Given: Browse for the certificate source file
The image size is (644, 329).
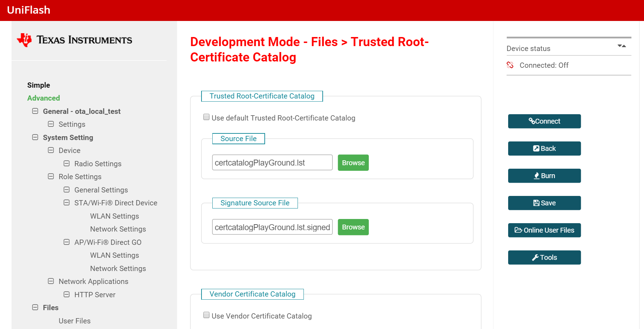Looking at the screenshot, I should click(353, 163).
